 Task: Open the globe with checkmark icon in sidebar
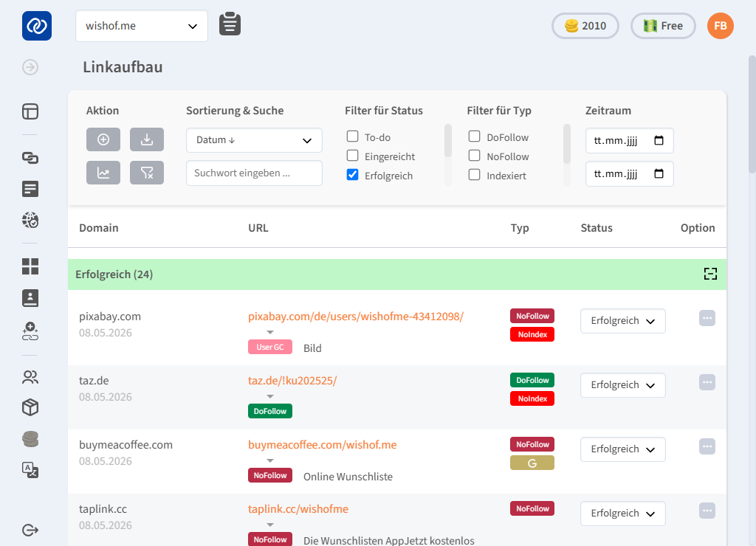coord(30,220)
